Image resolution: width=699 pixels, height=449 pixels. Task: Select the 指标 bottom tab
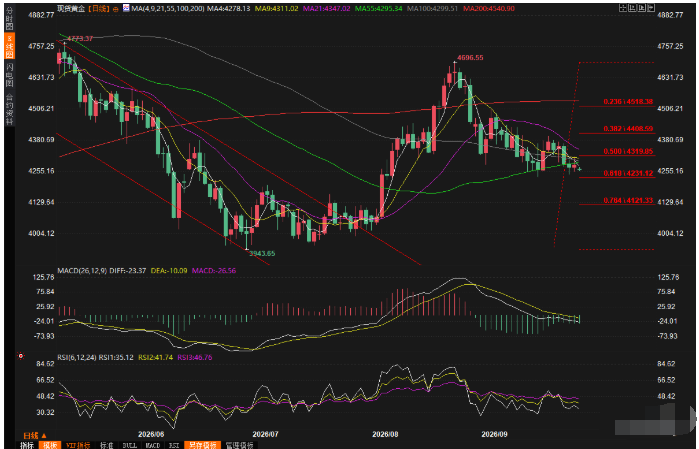click(27, 445)
